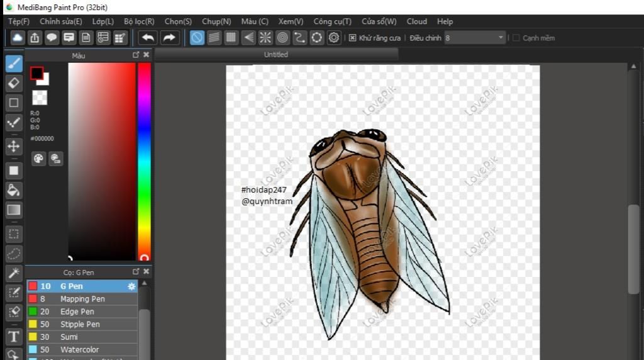Click the square comment bubble icon
Image resolution: width=644 pixels, height=360 pixels.
pyautogui.click(x=69, y=38)
